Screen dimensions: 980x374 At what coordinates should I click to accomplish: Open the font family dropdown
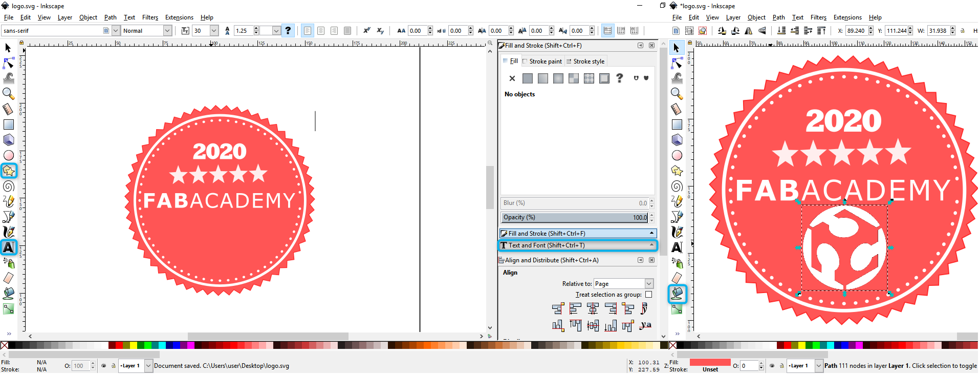[x=116, y=31]
